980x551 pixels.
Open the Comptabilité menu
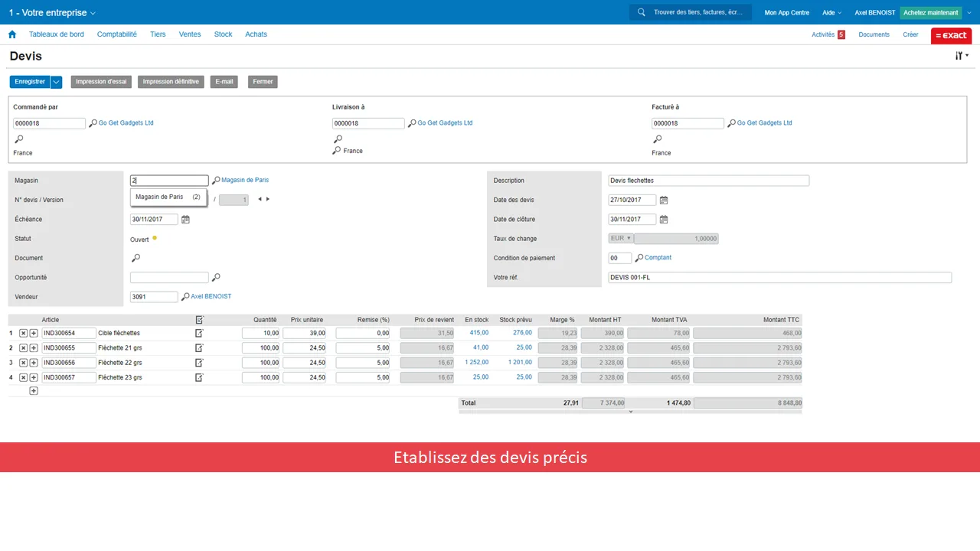pyautogui.click(x=117, y=34)
